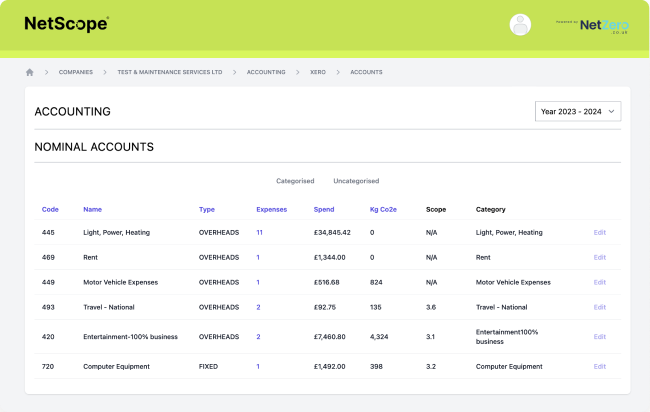The width and height of the screenshot is (650, 412).
Task: Open Test & Maintenance Services Ltd breadcrumb
Action: 170,72
